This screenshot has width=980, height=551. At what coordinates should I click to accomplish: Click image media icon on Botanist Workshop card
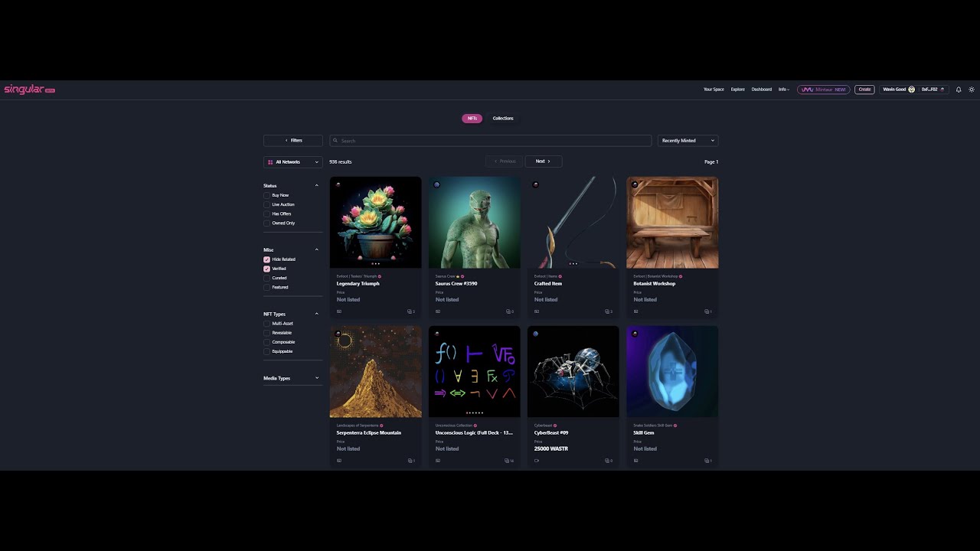point(635,311)
